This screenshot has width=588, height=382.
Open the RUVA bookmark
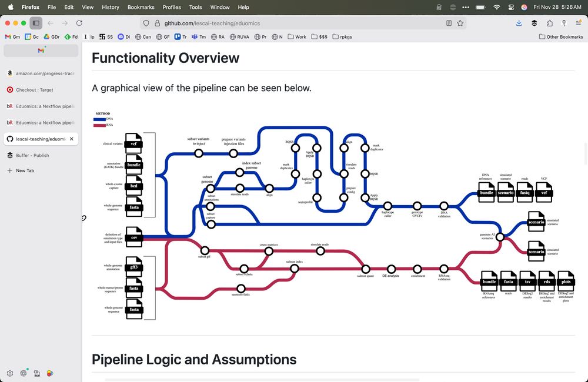[x=239, y=37]
